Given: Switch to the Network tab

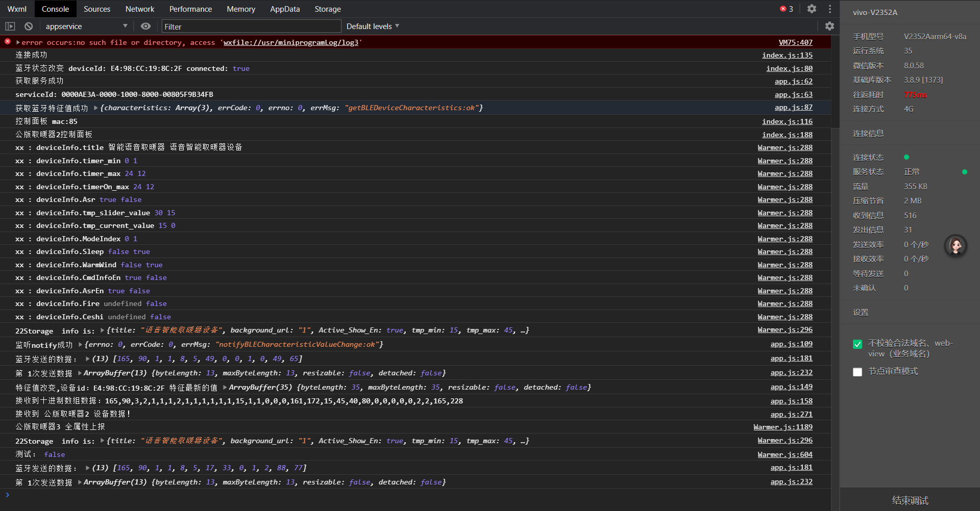Looking at the screenshot, I should click(x=140, y=9).
